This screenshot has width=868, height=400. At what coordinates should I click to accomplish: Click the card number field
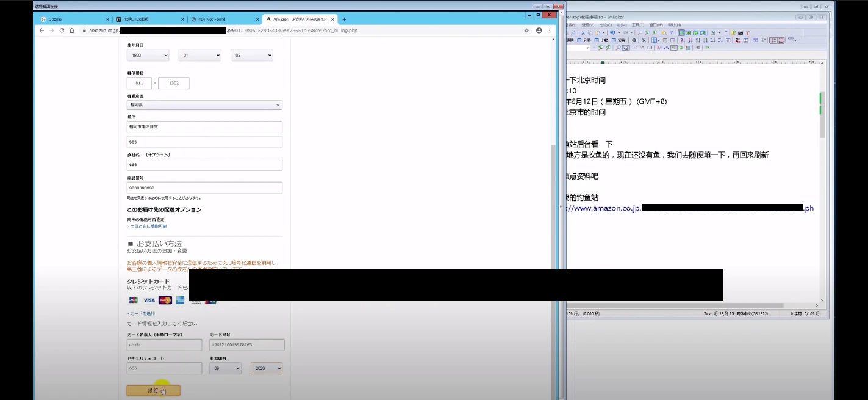[x=247, y=345]
